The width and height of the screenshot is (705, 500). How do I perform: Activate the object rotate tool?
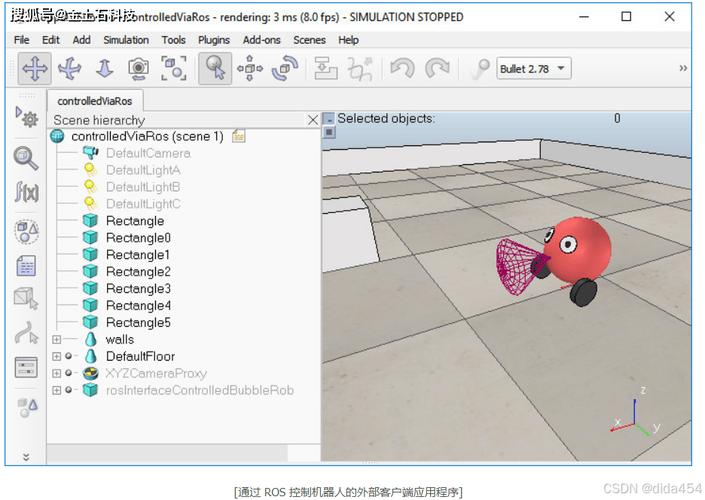coord(285,69)
